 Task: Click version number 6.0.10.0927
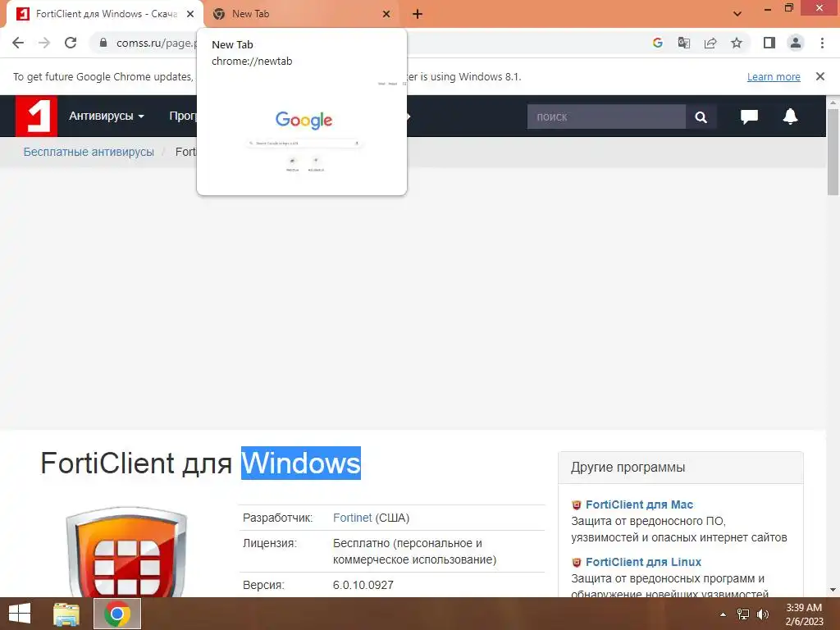coord(363,585)
